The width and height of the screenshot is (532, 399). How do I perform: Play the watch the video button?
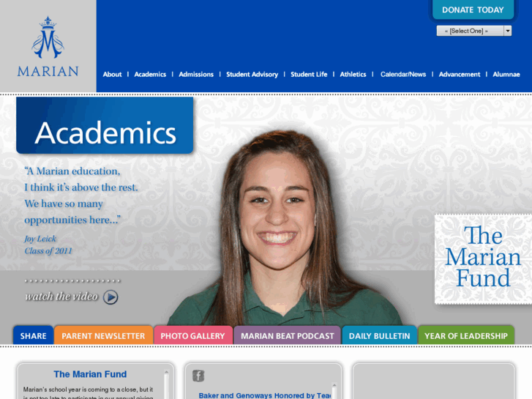(110, 297)
